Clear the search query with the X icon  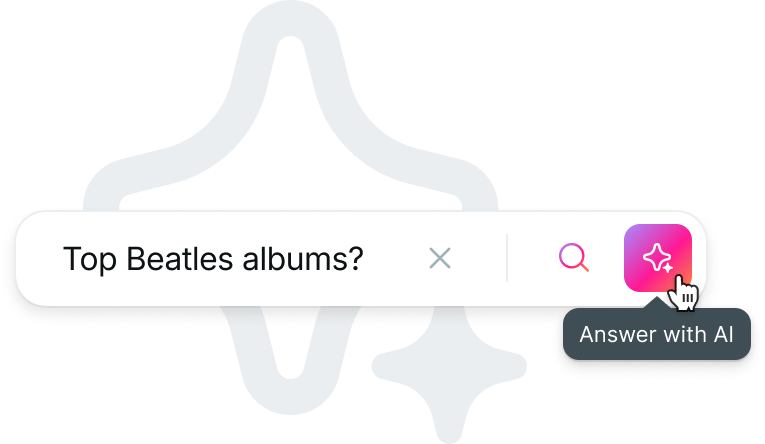coord(440,258)
